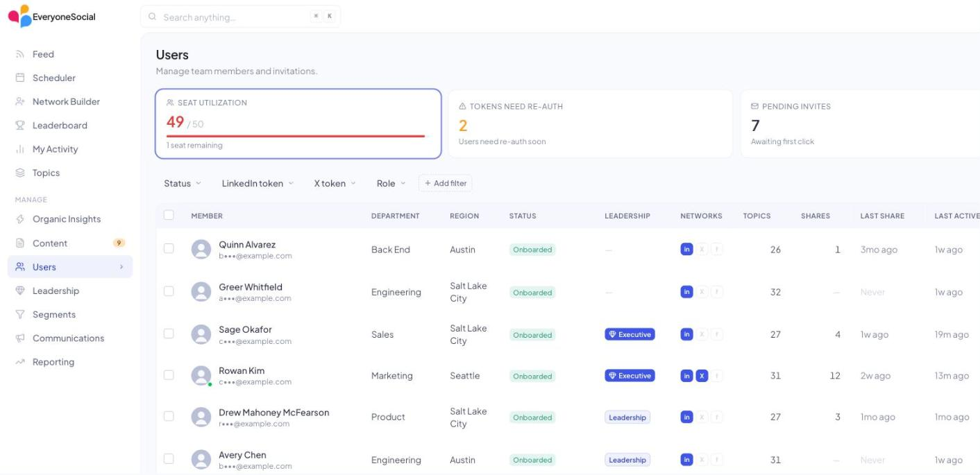Screen dimensions: 980x475
Task: Click the Seat Utilization card
Action: [x=298, y=123]
